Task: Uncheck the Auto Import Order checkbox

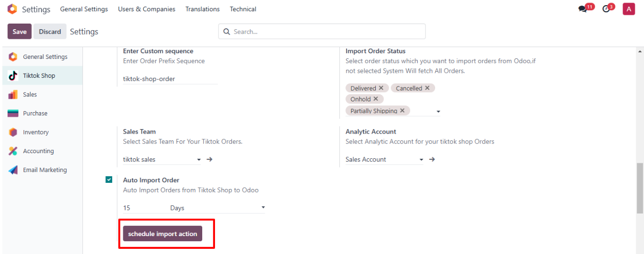Action: click(109, 180)
